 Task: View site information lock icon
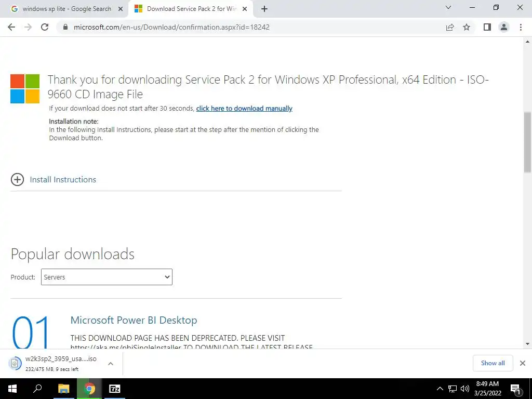[x=65, y=27]
